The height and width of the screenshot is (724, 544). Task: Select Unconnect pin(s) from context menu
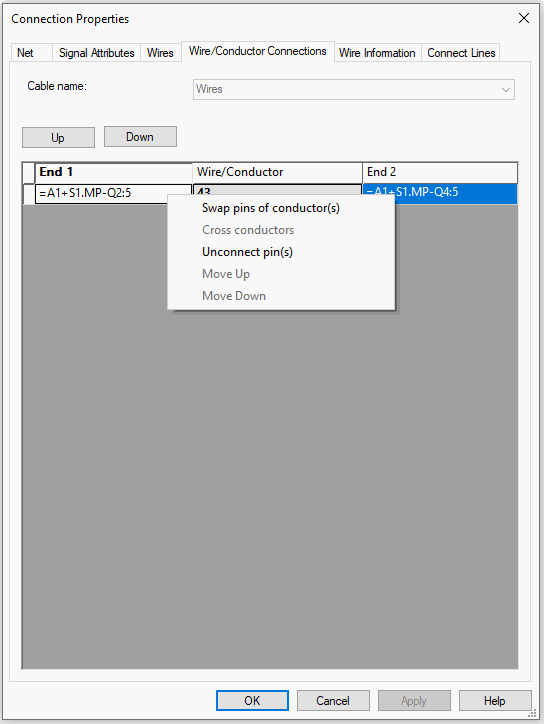coord(281,252)
